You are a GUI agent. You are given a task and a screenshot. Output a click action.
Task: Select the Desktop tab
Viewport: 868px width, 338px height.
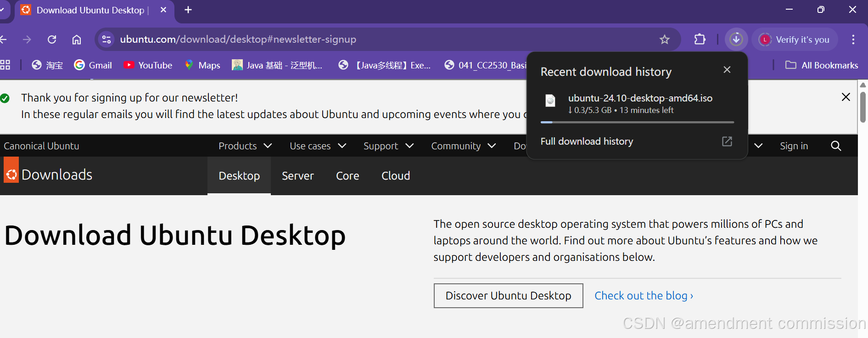[239, 176]
